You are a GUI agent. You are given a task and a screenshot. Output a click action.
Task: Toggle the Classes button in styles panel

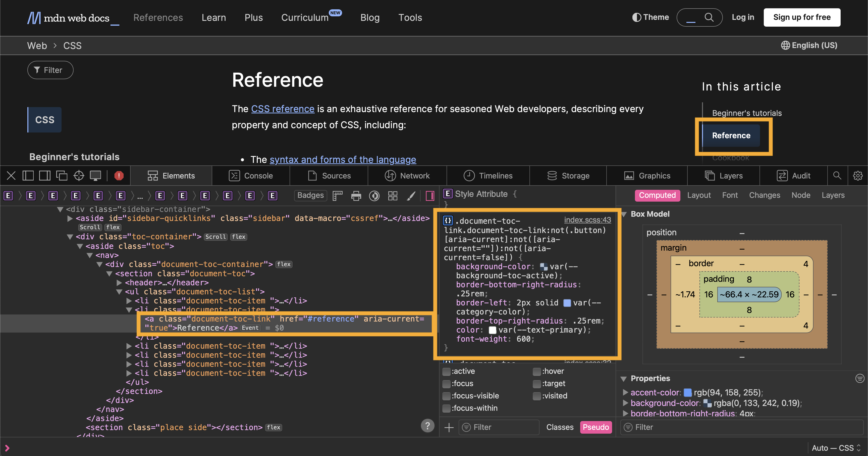click(560, 427)
